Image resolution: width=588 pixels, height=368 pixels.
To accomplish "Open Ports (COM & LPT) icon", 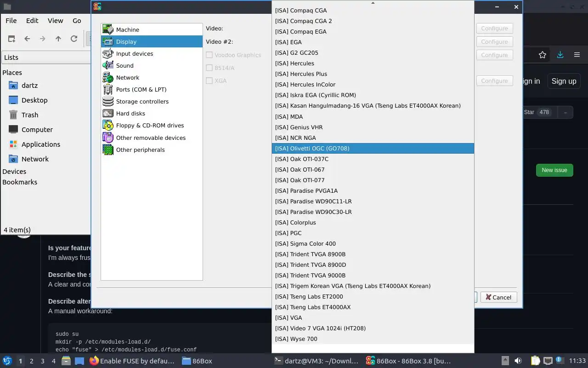I will pos(108,89).
